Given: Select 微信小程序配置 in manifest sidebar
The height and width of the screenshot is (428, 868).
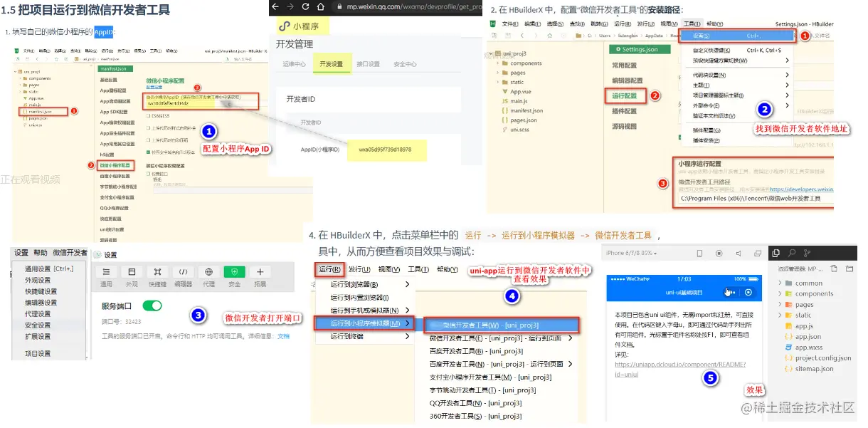Looking at the screenshot, I should coord(115,165).
